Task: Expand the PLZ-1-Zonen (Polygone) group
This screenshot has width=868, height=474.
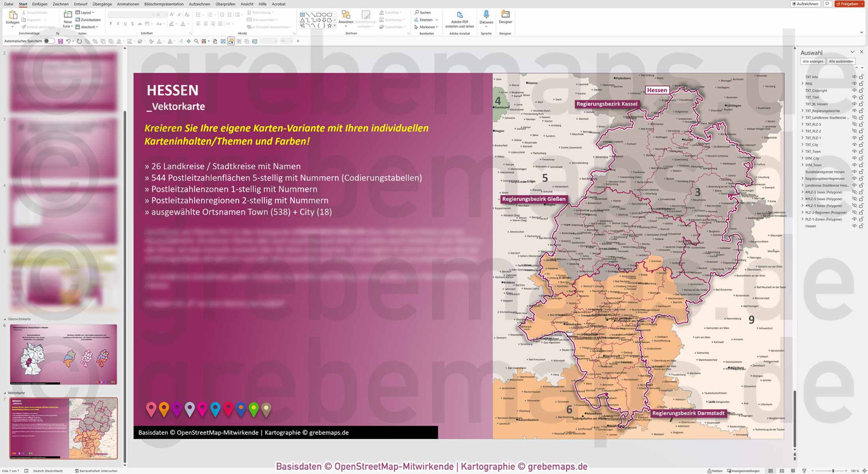Action: (x=802, y=219)
